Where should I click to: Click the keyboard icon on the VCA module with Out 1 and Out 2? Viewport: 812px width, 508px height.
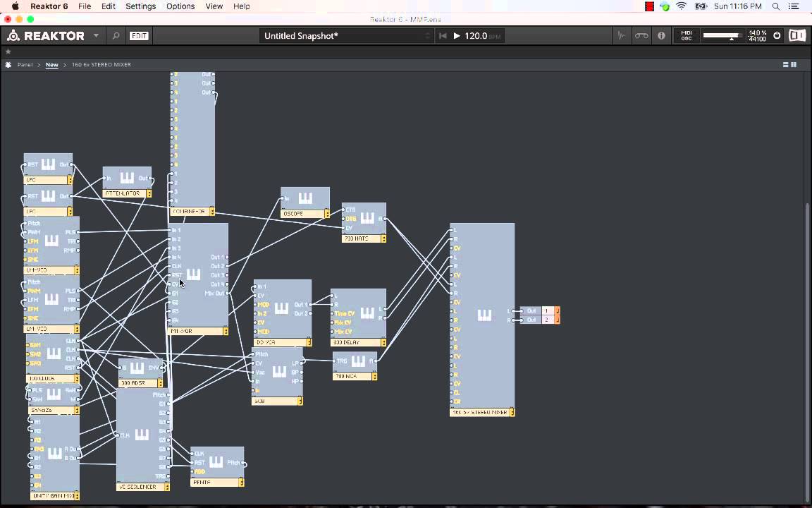[281, 309]
